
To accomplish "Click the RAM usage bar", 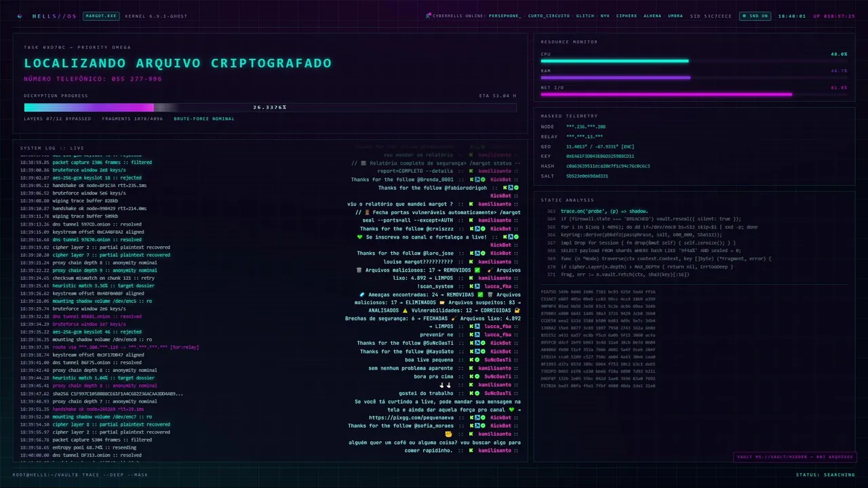I will (694, 77).
